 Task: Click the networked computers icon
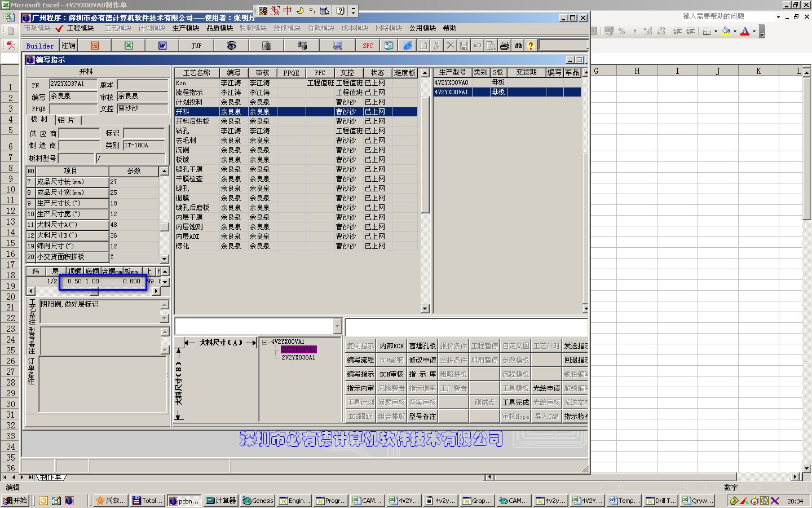click(x=302, y=46)
